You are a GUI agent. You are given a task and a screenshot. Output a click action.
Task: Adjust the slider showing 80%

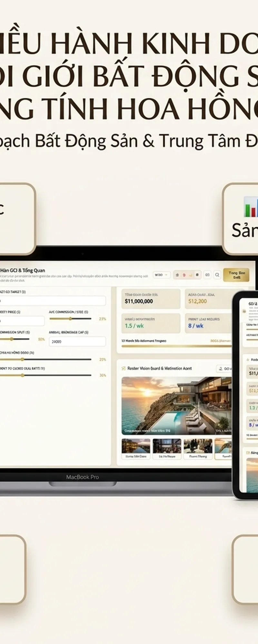tap(15, 339)
